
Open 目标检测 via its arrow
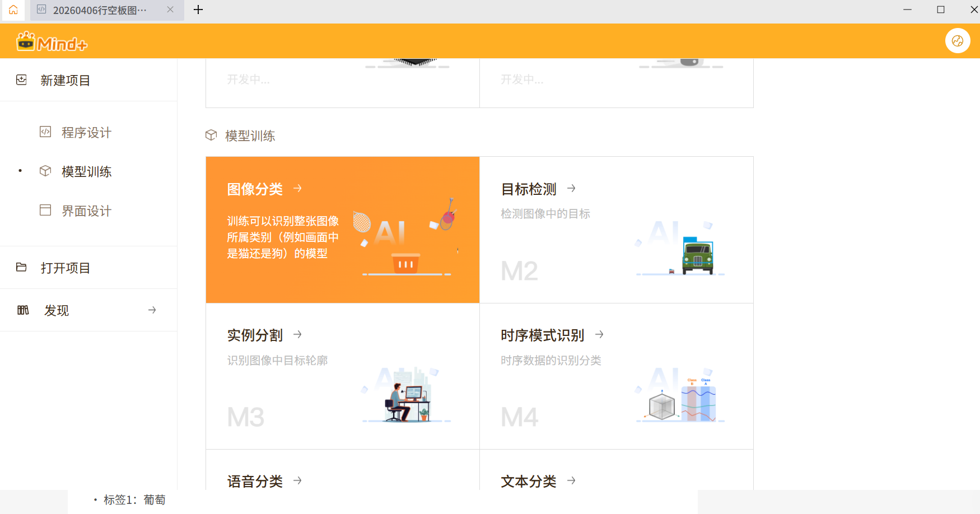[x=571, y=189]
